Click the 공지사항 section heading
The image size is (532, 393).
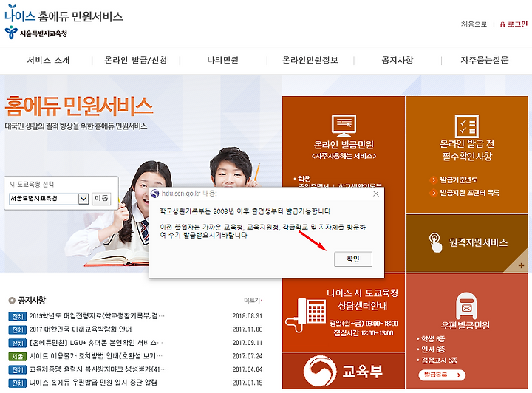click(x=32, y=301)
